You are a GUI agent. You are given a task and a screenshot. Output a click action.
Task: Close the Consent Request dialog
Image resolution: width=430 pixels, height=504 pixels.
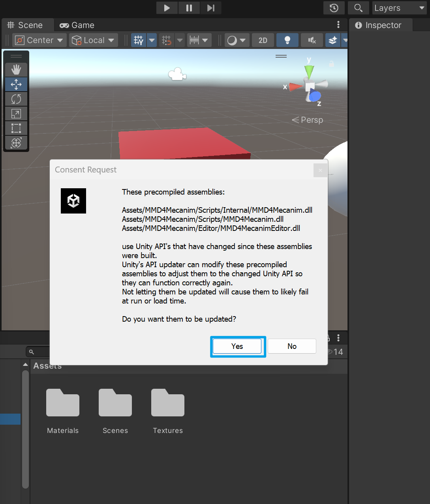point(320,170)
